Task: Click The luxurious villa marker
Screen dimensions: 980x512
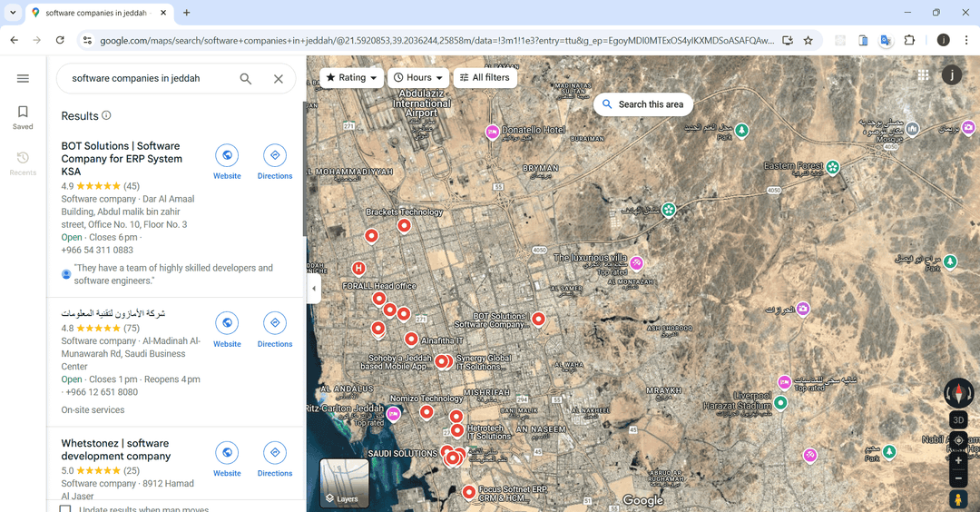Action: point(636,263)
